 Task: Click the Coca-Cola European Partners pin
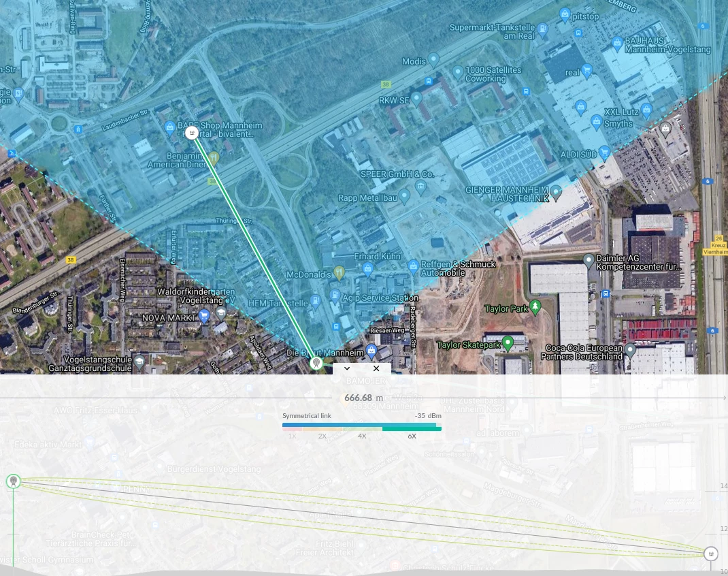(x=629, y=349)
